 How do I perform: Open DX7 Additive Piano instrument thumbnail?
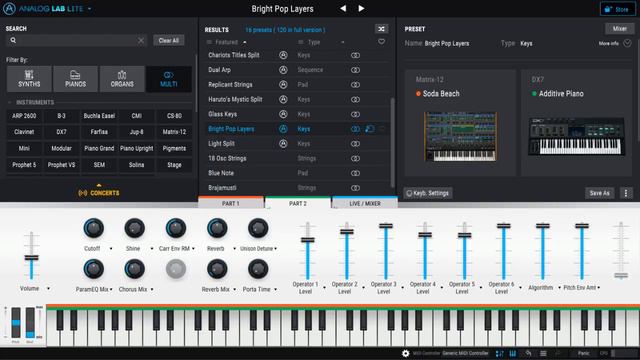pyautogui.click(x=576, y=137)
